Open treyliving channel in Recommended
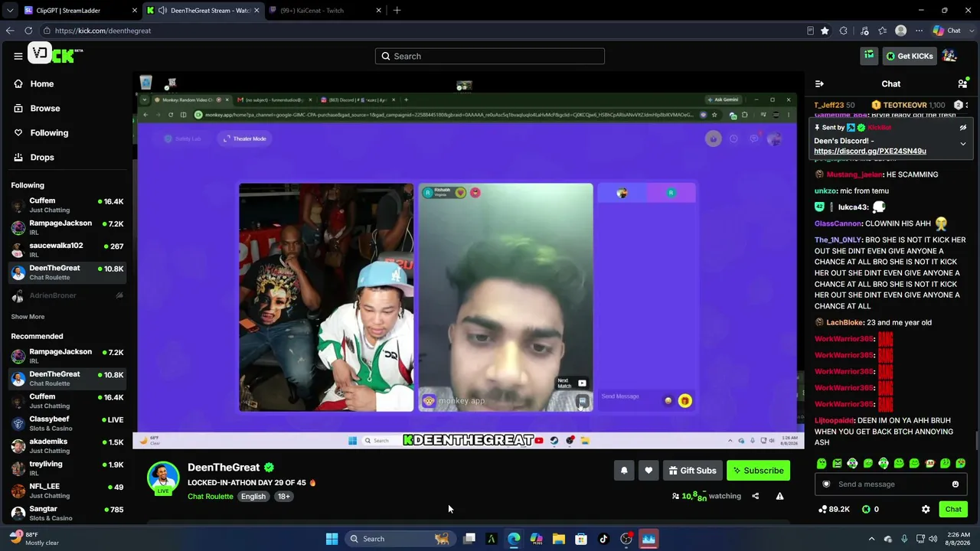980x551 pixels. point(67,468)
